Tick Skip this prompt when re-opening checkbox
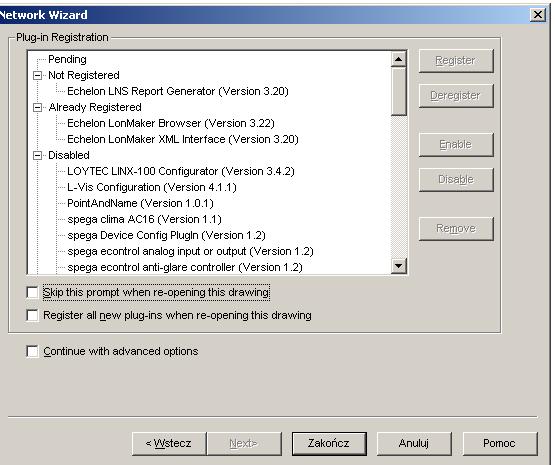The image size is (555, 465). pyautogui.click(x=32, y=293)
